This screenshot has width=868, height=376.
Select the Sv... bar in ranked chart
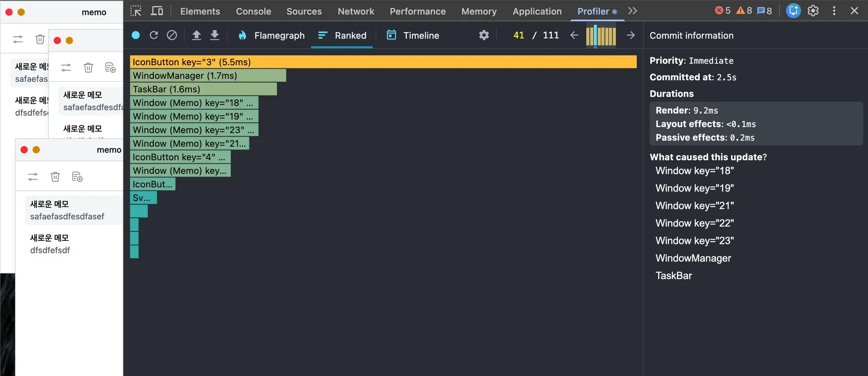[143, 198]
